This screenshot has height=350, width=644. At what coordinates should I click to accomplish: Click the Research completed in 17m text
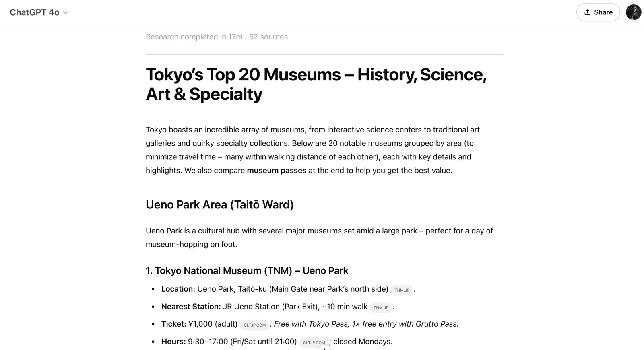(194, 37)
